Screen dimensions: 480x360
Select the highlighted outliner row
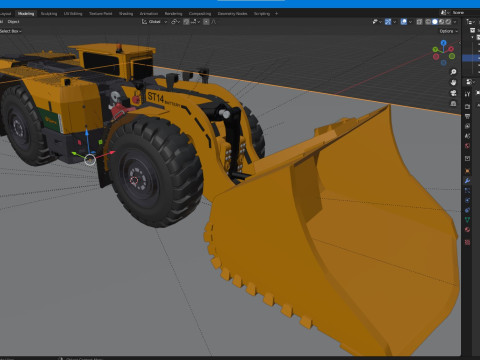click(x=471, y=58)
